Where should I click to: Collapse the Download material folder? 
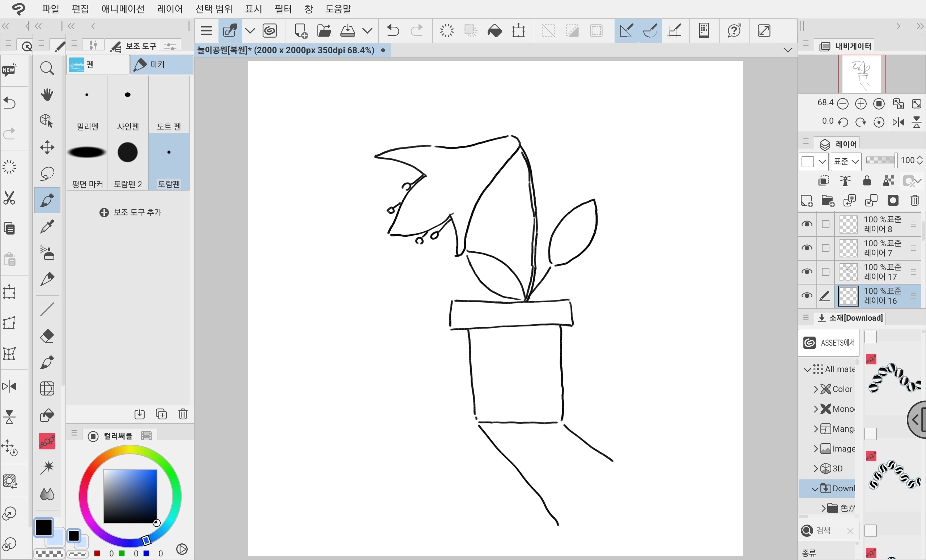(x=815, y=489)
